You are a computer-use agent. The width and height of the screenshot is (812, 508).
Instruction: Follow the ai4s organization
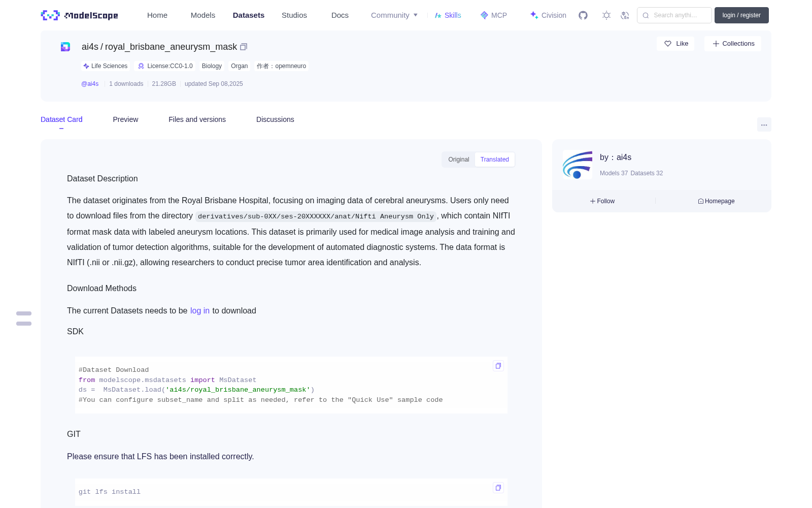click(602, 201)
